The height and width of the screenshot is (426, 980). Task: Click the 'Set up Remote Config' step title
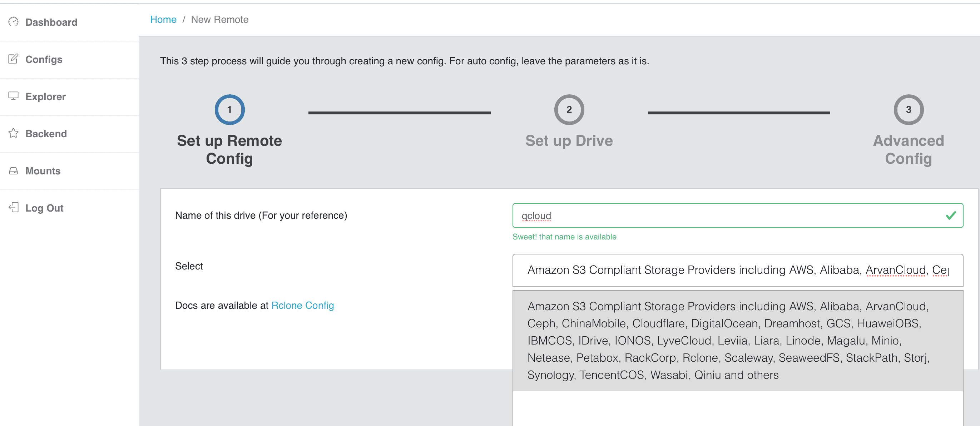pos(229,149)
